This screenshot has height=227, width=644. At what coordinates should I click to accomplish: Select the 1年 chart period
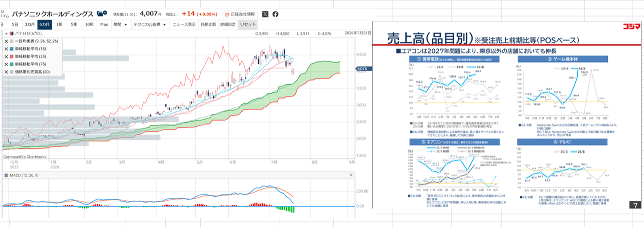(59, 24)
